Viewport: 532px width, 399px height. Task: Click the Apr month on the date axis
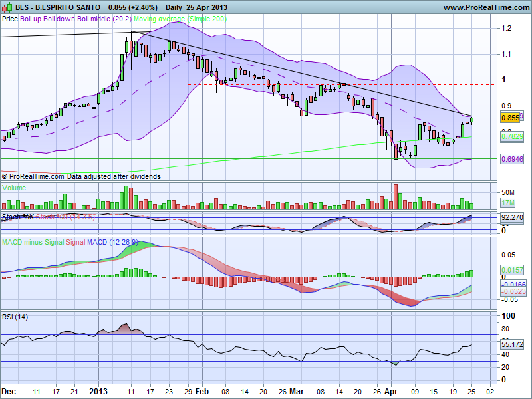pos(391,392)
